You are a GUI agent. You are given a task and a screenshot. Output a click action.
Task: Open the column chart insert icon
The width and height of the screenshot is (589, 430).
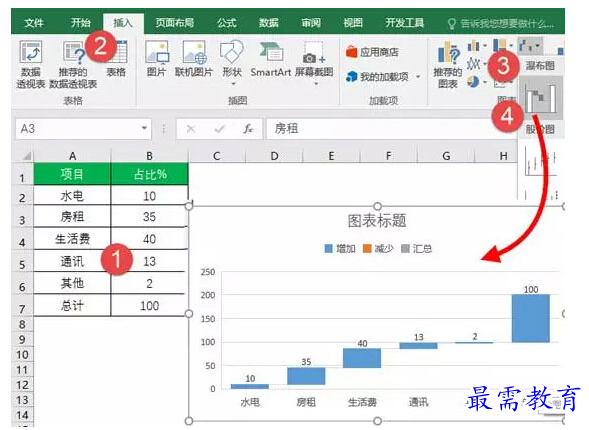(474, 46)
